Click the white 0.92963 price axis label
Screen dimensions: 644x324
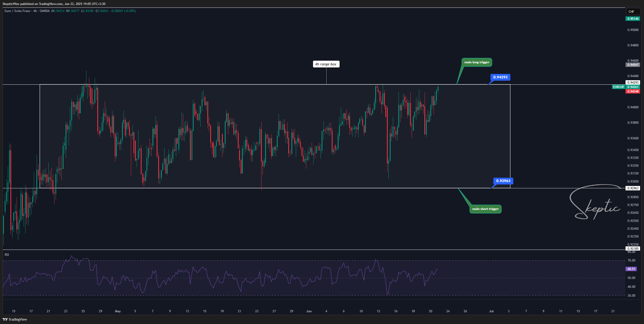633,188
